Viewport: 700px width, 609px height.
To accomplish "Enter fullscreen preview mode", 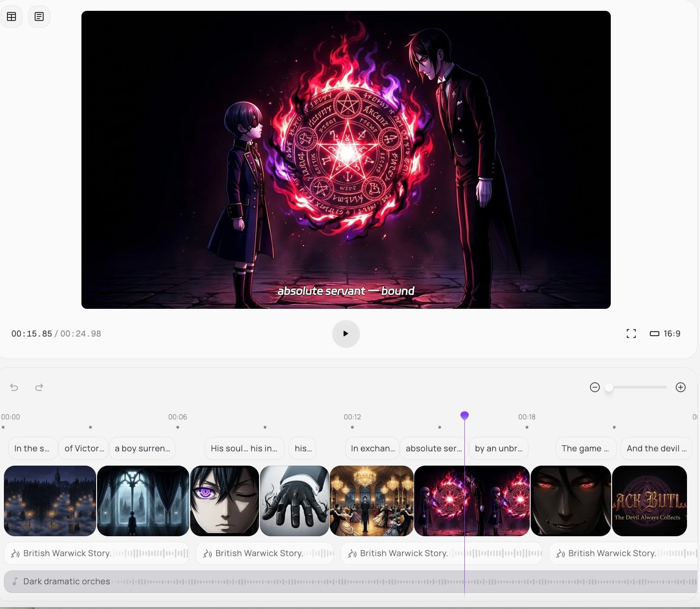I will pyautogui.click(x=631, y=334).
